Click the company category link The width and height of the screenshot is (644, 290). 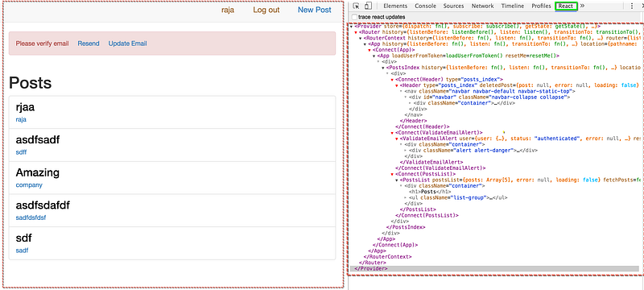(x=29, y=184)
